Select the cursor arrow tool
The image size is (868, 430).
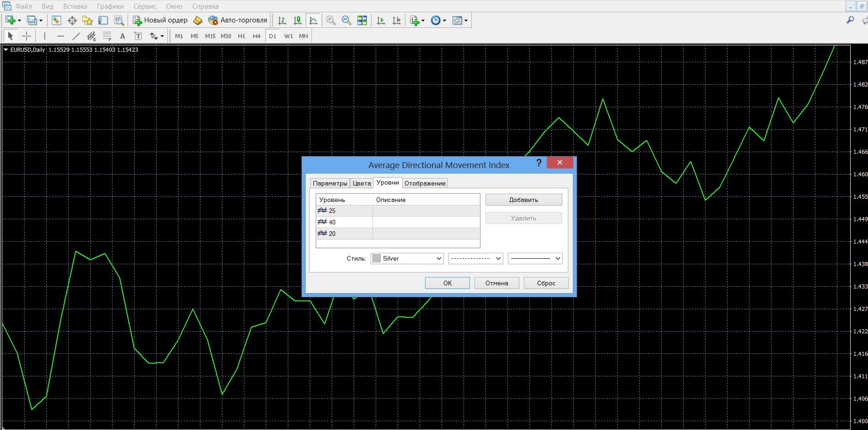[x=11, y=36]
